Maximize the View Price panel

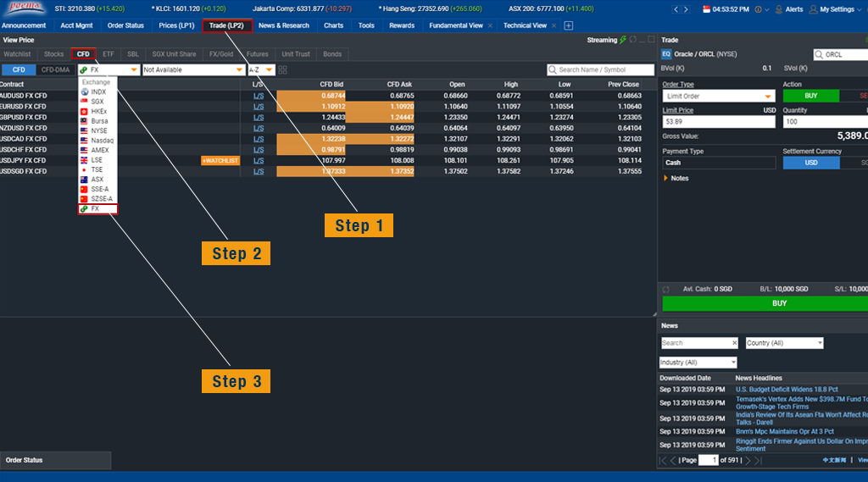[x=651, y=39]
